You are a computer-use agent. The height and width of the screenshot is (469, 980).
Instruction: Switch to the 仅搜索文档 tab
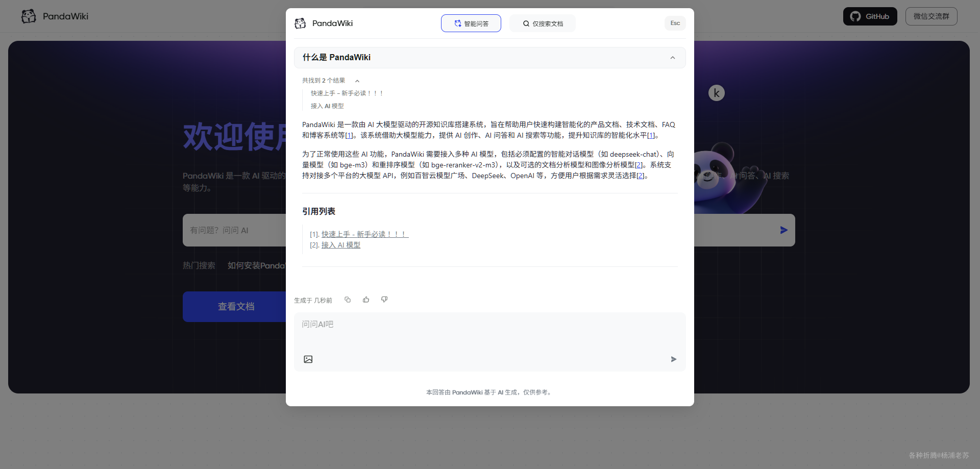coord(543,23)
